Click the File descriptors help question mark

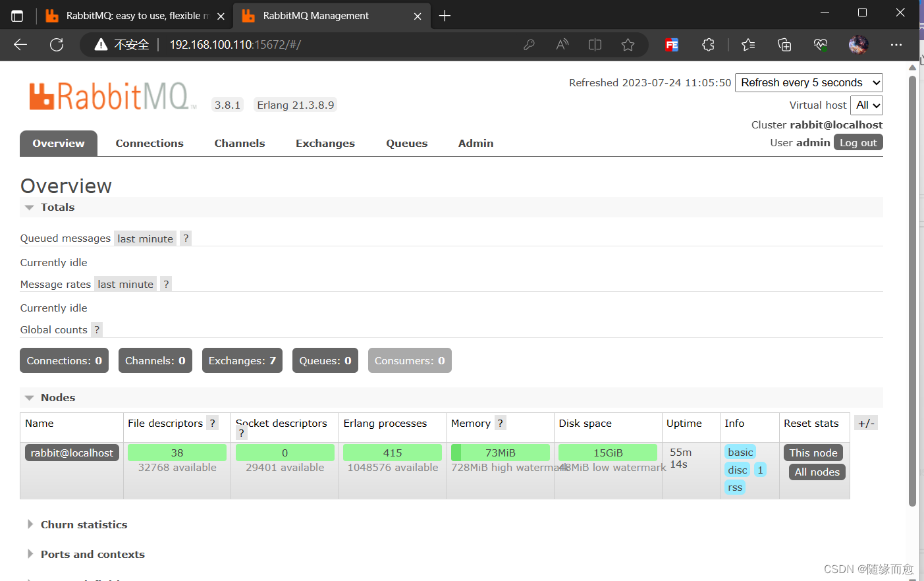(x=212, y=423)
